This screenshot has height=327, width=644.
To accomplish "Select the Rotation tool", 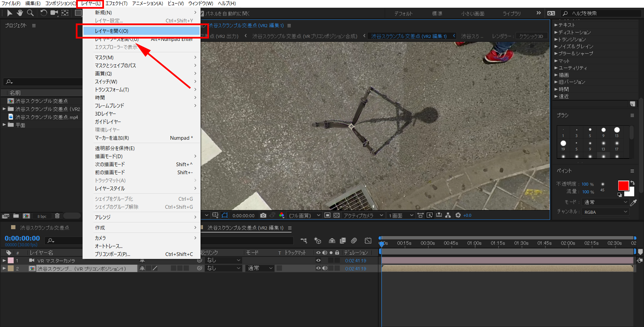I will point(44,13).
